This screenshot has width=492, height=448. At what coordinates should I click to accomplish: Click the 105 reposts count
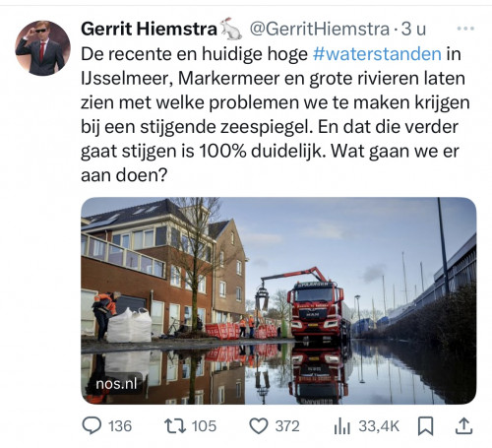click(x=204, y=426)
